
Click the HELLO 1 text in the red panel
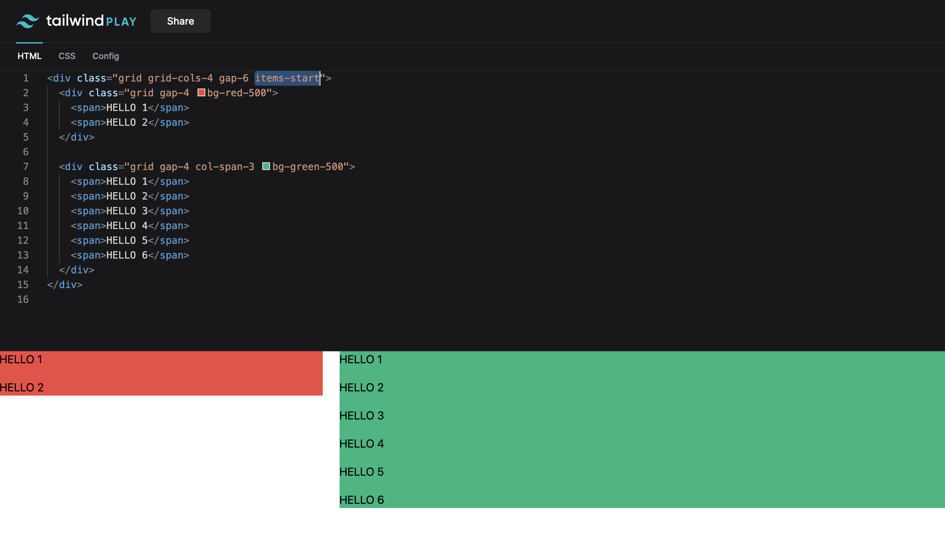(x=21, y=359)
